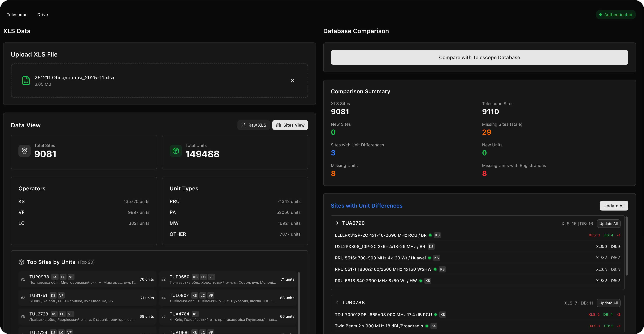Switch to the Raw XLS view

coord(254,125)
